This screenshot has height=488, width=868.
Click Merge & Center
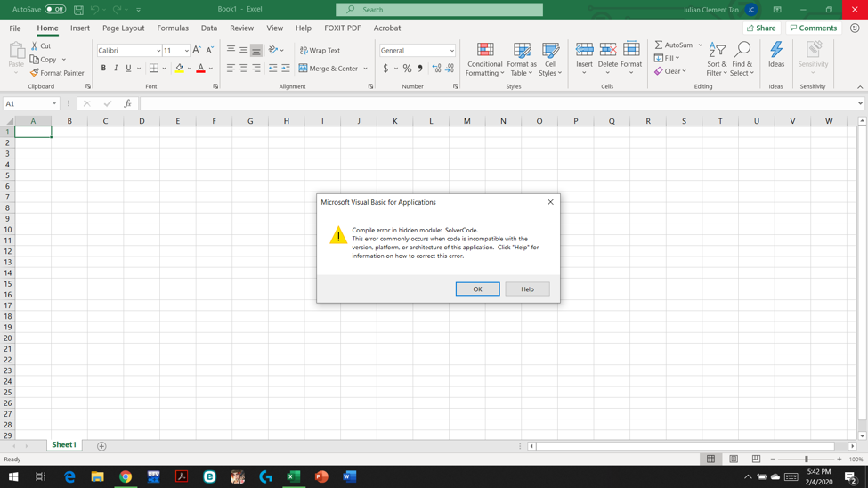coord(329,69)
